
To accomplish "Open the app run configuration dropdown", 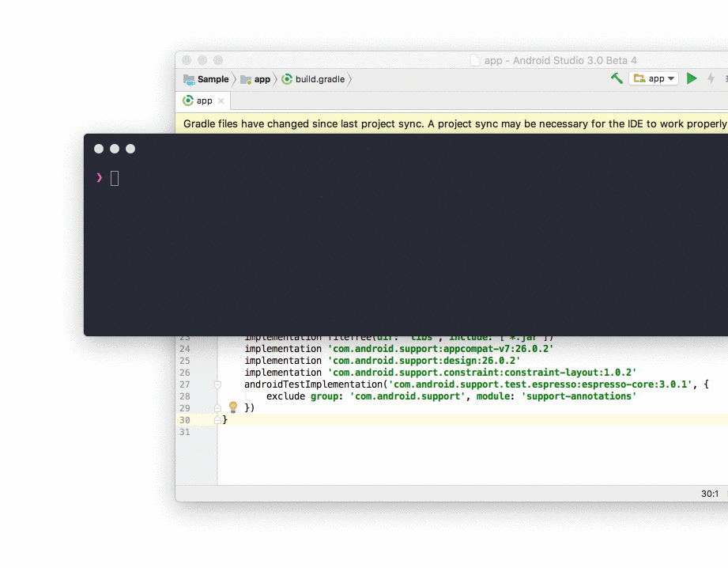I will [654, 78].
